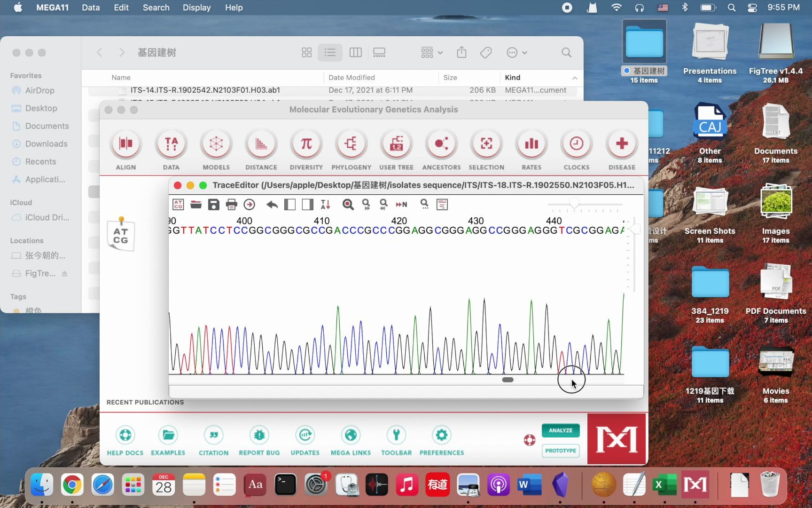
Task: Click the undo arrow in TraceEditor
Action: click(x=272, y=204)
